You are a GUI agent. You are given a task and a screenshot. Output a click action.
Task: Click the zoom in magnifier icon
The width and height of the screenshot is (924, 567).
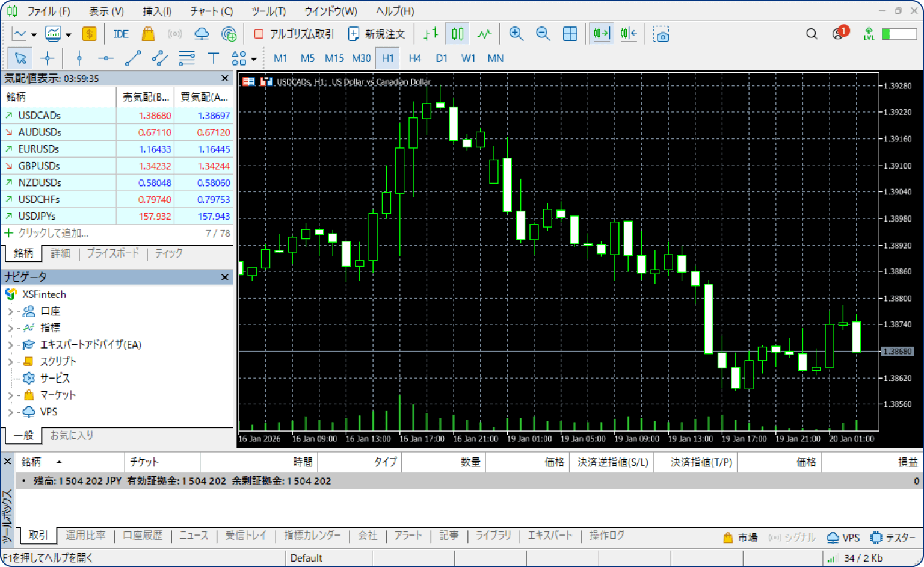[x=516, y=34]
